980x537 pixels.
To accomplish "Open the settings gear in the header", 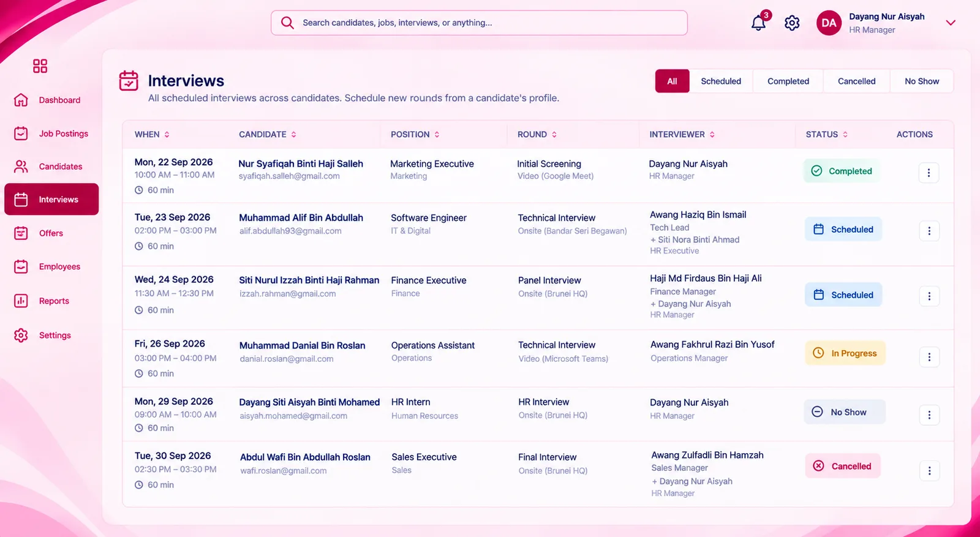I will click(792, 23).
